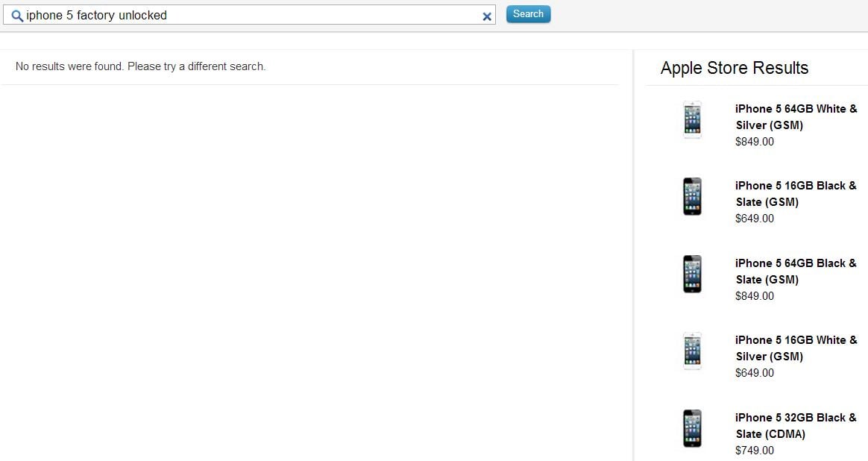Click thumbnail of 64GB Black & Slate iPhone

(692, 274)
